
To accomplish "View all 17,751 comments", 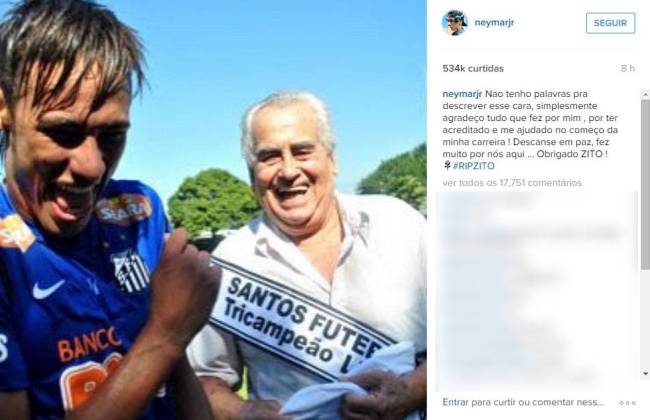I will pyautogui.click(x=512, y=182).
